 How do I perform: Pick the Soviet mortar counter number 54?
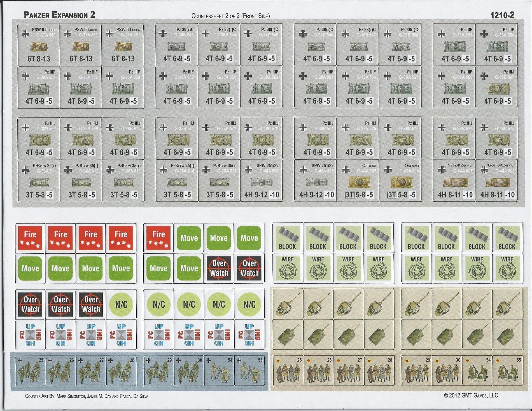pos(477,372)
